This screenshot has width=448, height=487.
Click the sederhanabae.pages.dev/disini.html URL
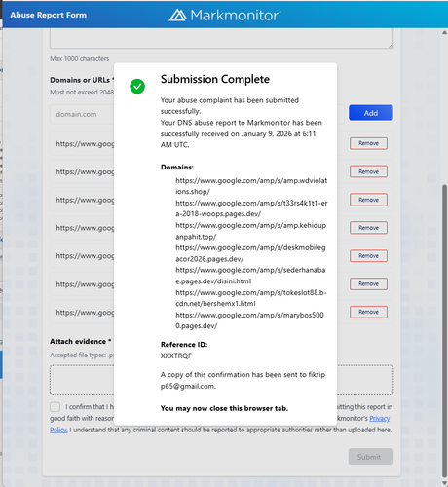(250, 276)
